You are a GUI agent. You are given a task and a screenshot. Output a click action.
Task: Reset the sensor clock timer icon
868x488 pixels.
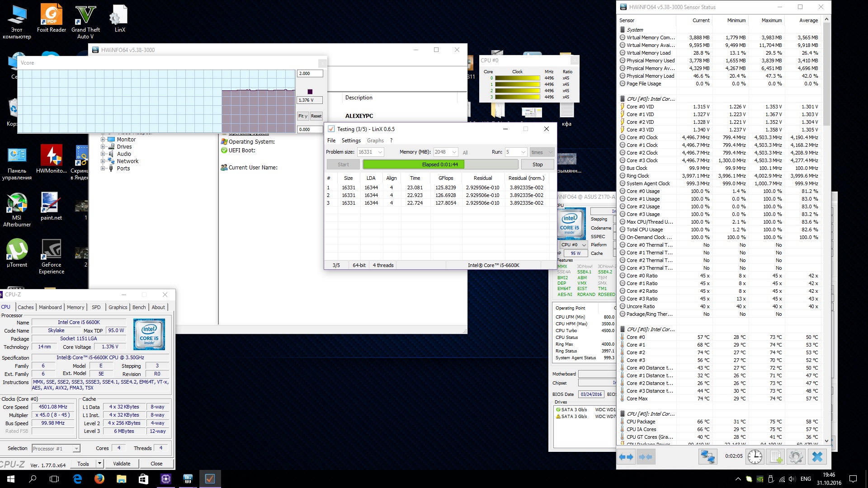tap(755, 457)
